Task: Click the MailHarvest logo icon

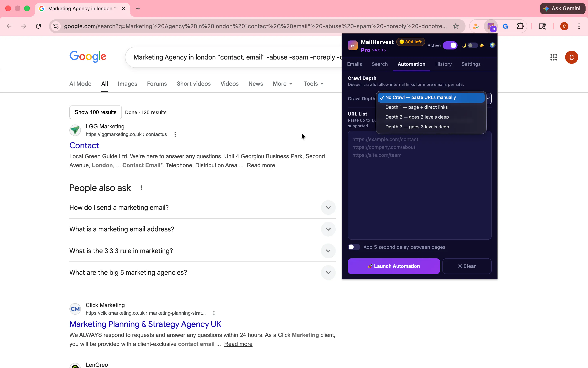Action: [353, 46]
